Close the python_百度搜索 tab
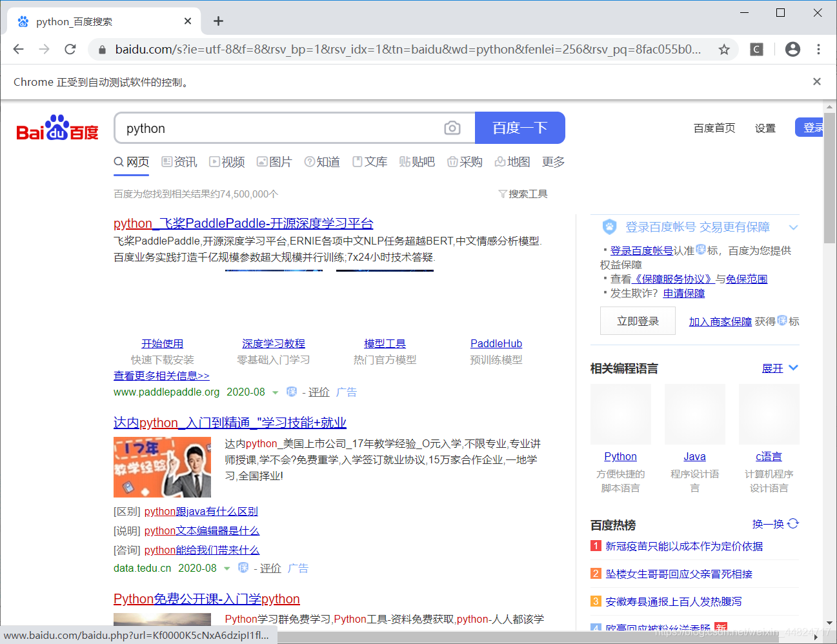Viewport: 837px width, 644px height. pyautogui.click(x=188, y=21)
